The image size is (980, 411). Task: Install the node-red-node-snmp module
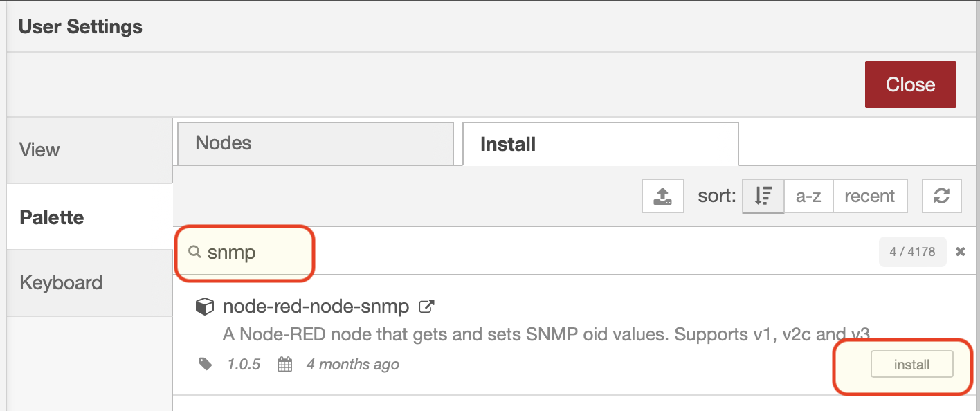(x=911, y=365)
